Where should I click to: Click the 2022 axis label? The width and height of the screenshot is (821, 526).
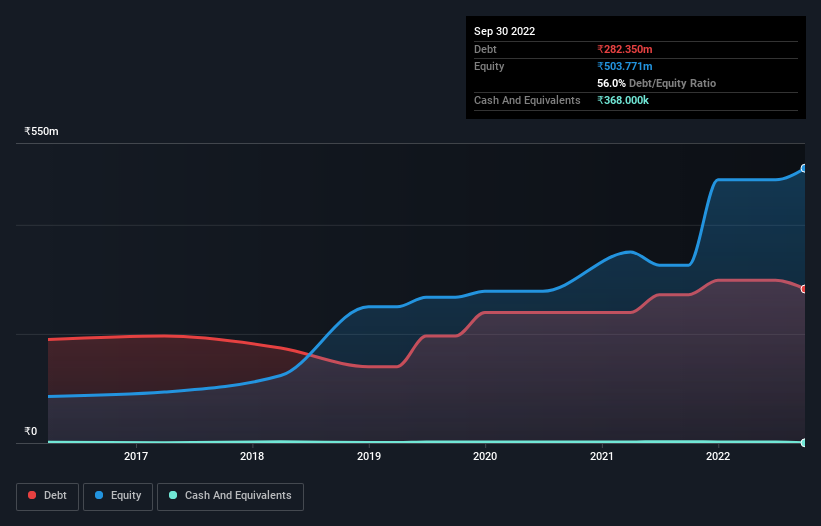[718, 456]
